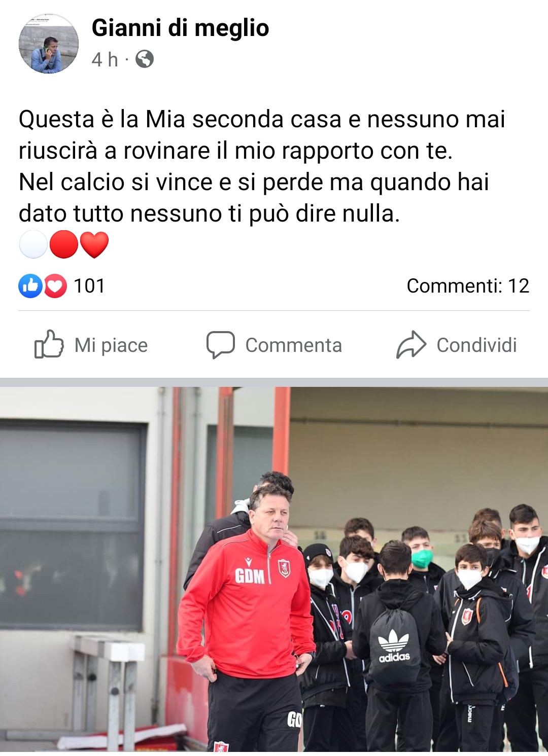Open Gianni di meglio's profile picture
The image size is (548, 756).
coord(49,44)
